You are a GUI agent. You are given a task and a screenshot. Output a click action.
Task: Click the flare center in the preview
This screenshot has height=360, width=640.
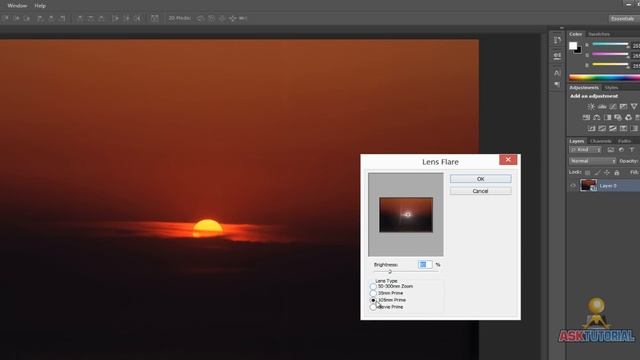(x=407, y=214)
